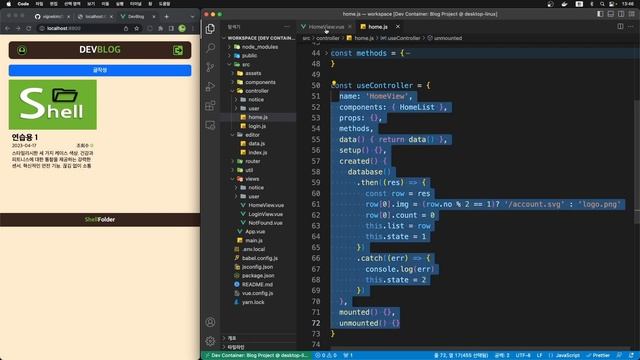
Task: Toggle the bottom panel layout icon
Action: coord(611,14)
